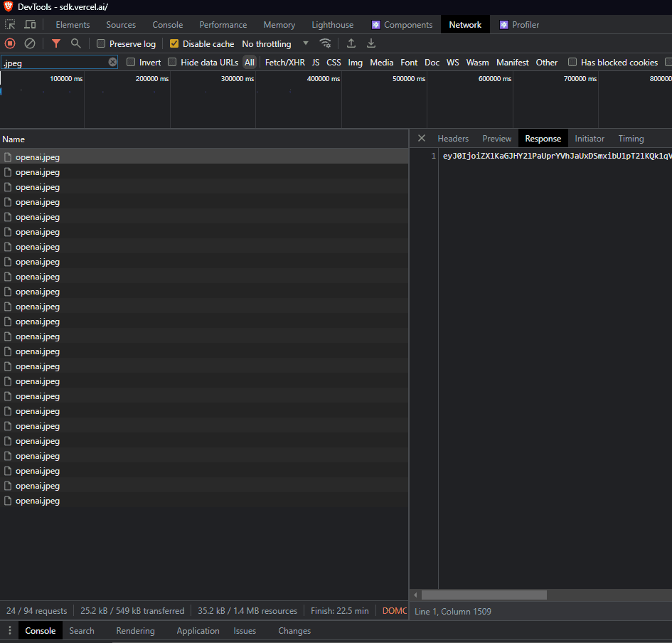The height and width of the screenshot is (643, 672).
Task: Check the Invert filter checkbox
Action: pyautogui.click(x=131, y=63)
